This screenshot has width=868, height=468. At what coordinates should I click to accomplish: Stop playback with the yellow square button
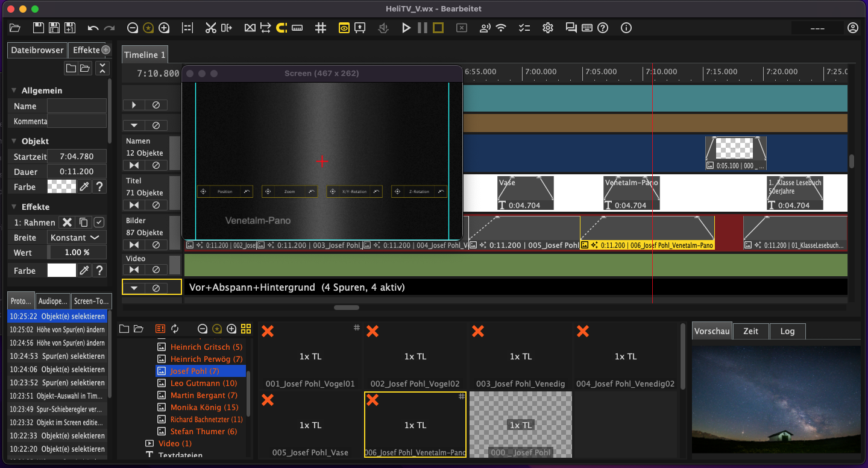(438, 28)
